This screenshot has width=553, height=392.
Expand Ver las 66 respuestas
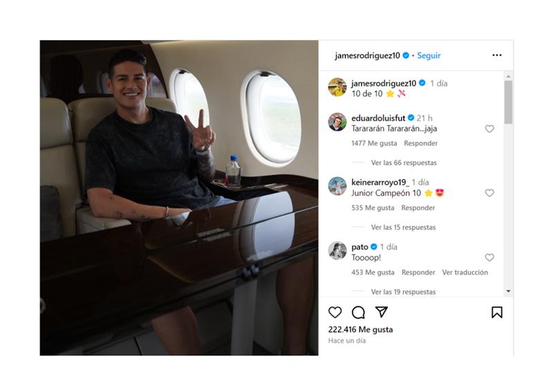tap(404, 162)
